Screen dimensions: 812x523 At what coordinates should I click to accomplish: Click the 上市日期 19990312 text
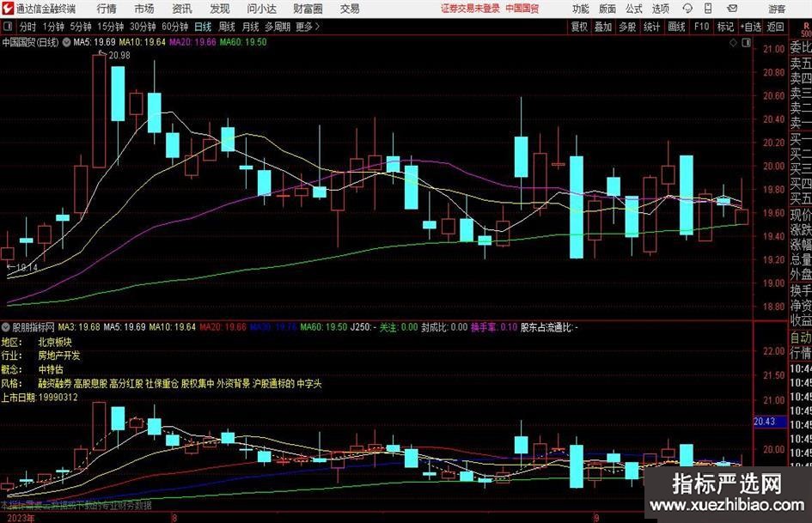40,398
